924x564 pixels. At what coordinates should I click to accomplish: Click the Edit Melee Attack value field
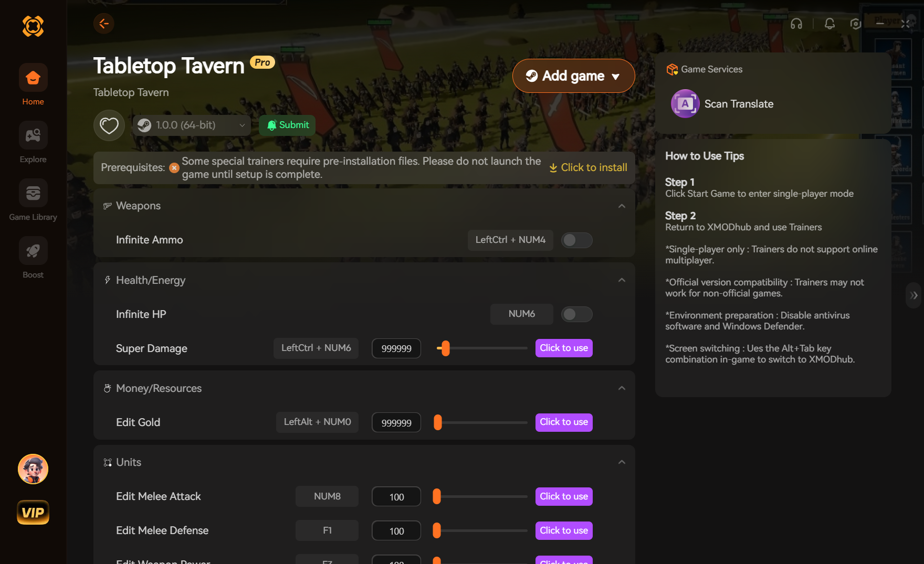[x=396, y=497]
